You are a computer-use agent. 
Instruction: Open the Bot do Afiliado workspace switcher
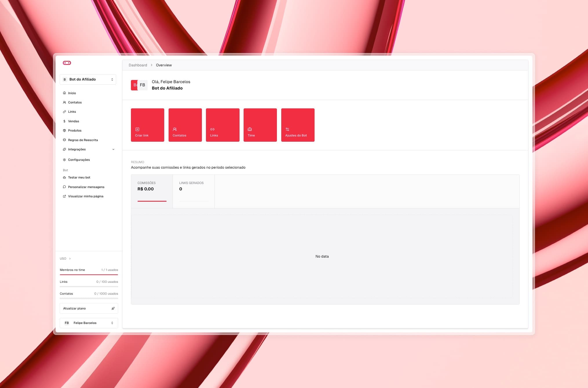(88, 79)
